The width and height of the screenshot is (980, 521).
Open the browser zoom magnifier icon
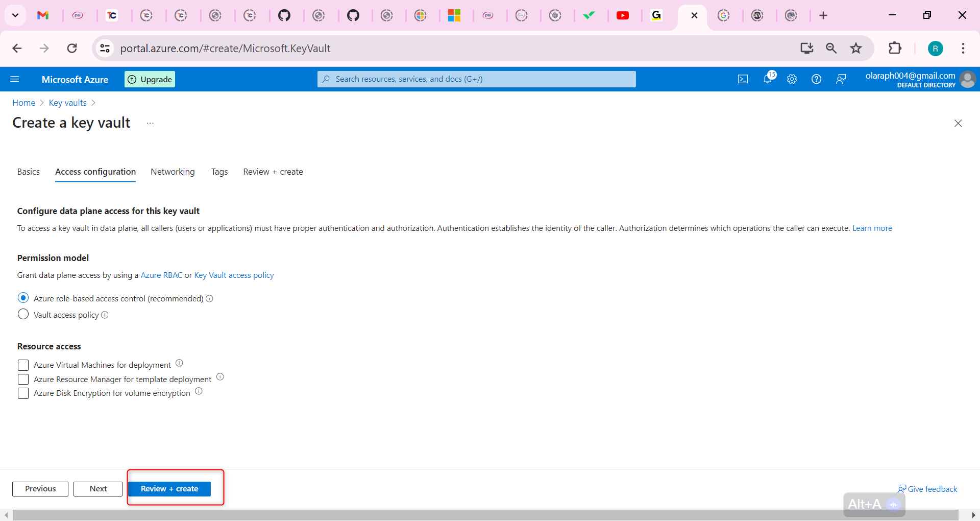(831, 49)
